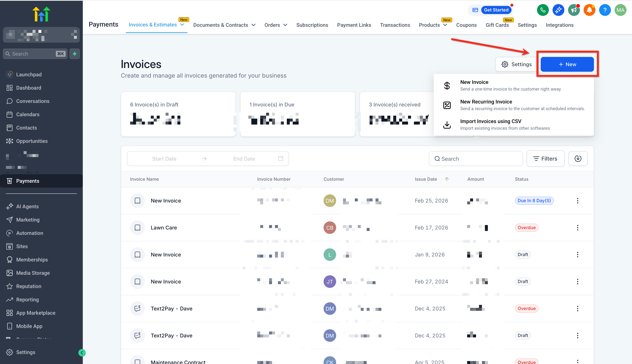Click the blue New button
The width and height of the screenshot is (632, 364).
point(567,64)
